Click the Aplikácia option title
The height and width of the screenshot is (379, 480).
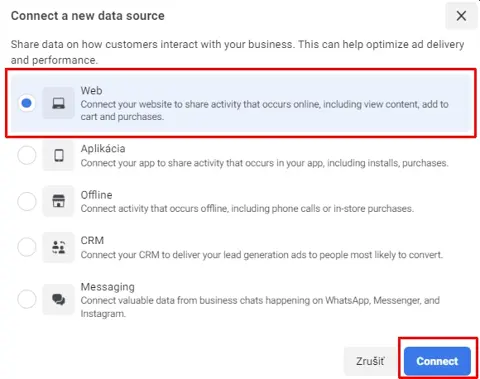tap(103, 149)
